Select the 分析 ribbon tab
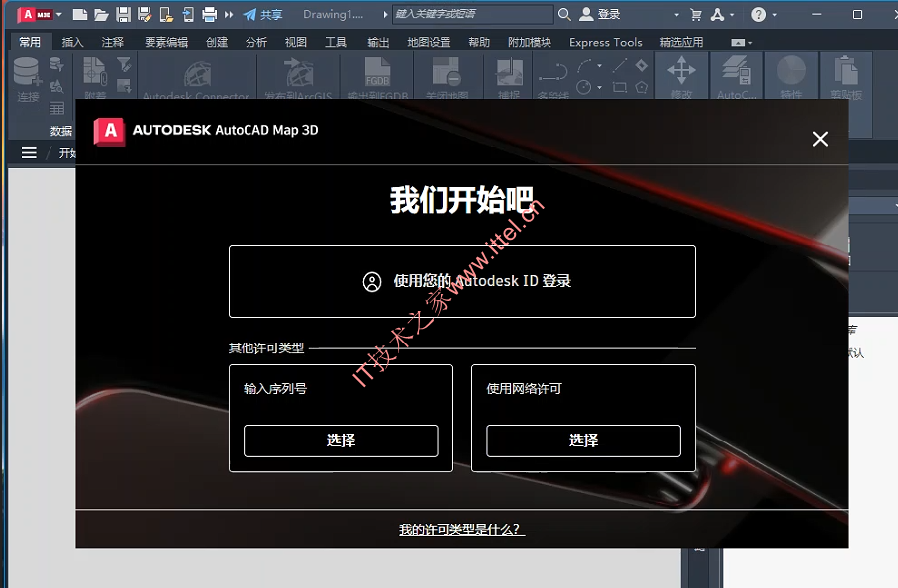 point(256,42)
